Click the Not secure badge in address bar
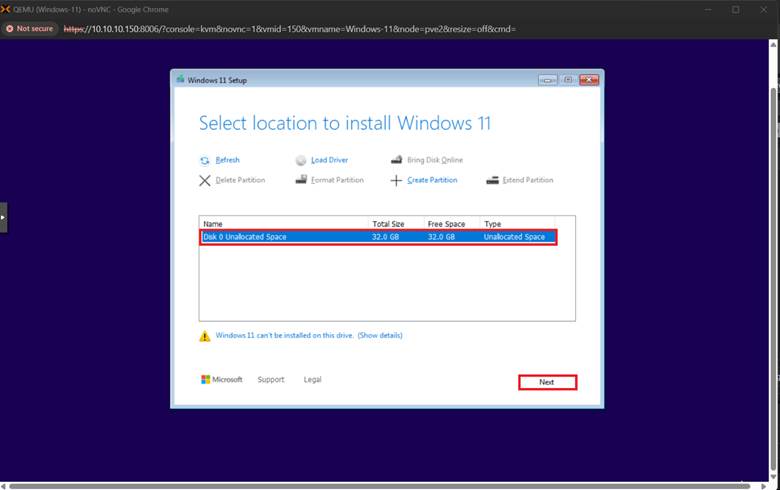The width and height of the screenshot is (780, 490). pos(31,29)
